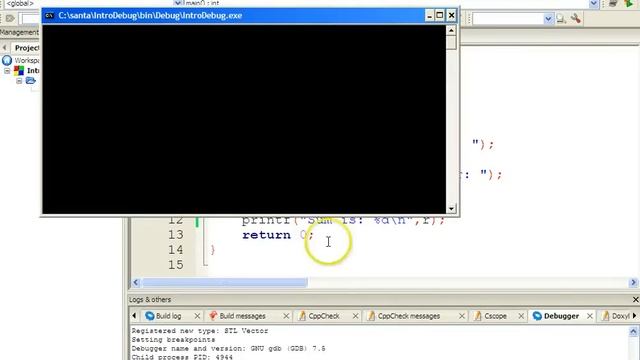
Task: Open the toolbar search combo box dropdown
Action: click(x=548, y=18)
